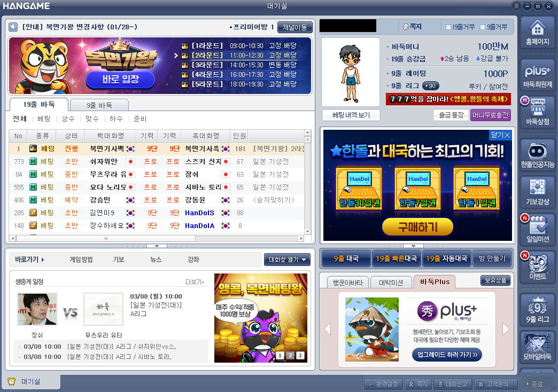Go to banner slide 2
The image size is (558, 392).
click(290, 355)
